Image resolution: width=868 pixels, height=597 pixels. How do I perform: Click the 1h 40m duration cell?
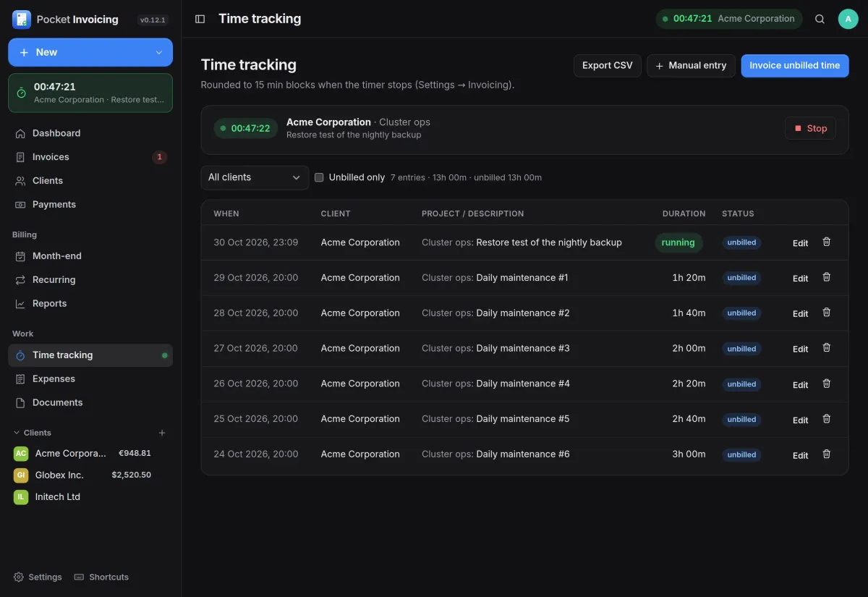(689, 313)
